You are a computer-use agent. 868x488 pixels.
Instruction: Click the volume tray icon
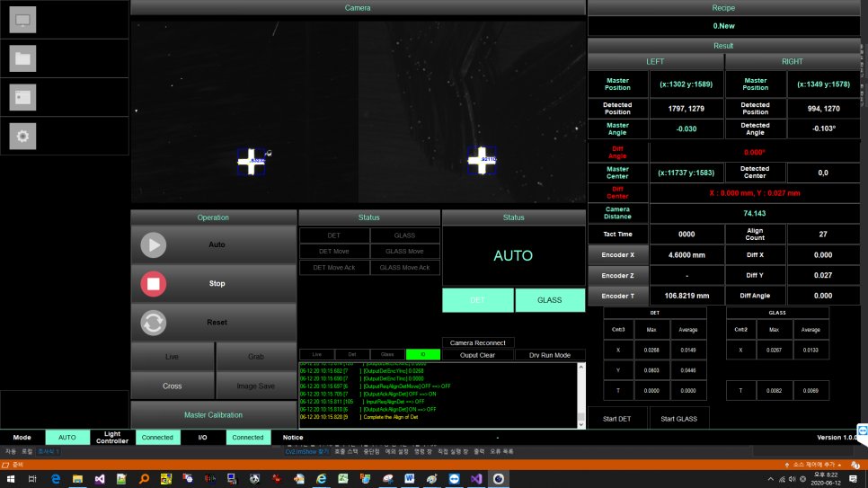pyautogui.click(x=793, y=479)
